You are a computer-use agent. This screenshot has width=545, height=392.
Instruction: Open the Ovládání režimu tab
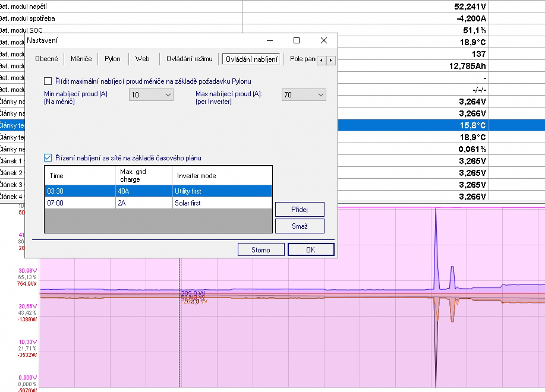[x=189, y=59]
